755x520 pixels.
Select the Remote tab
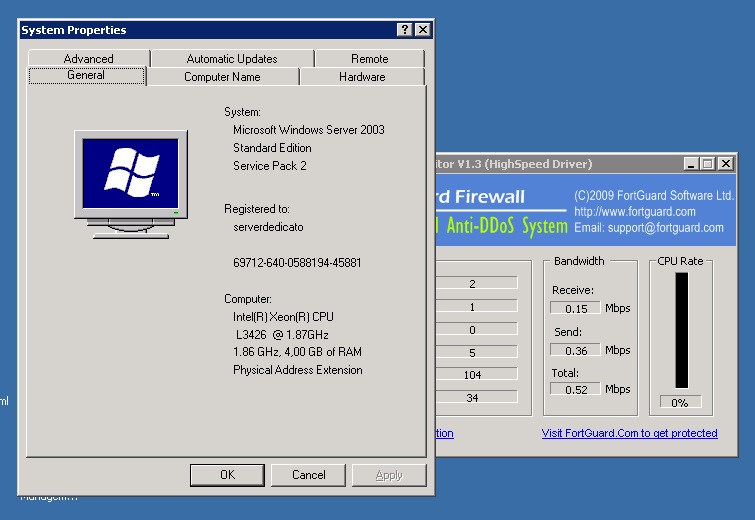369,59
